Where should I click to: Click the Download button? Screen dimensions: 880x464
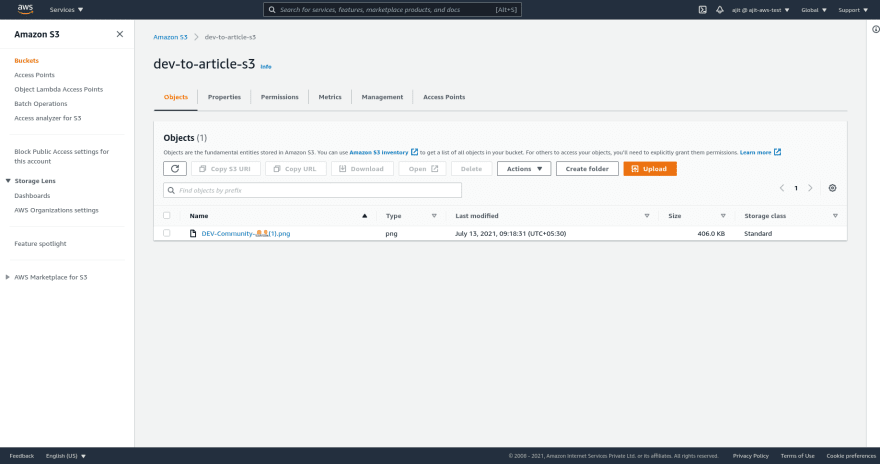coord(362,169)
